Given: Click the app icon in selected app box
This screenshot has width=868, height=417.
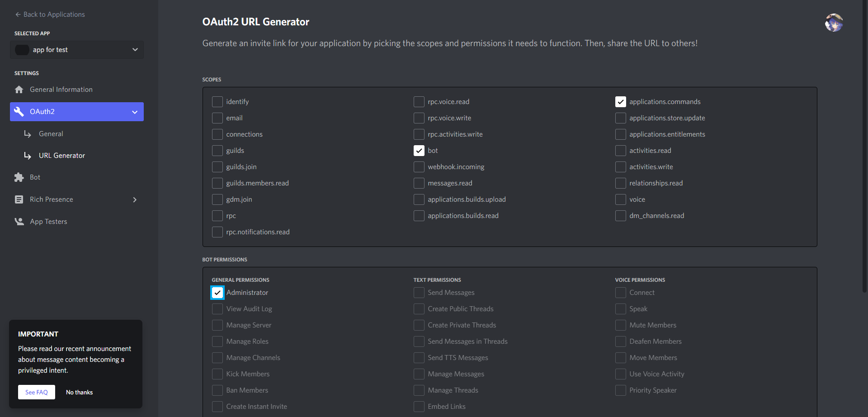Looking at the screenshot, I should tap(22, 50).
